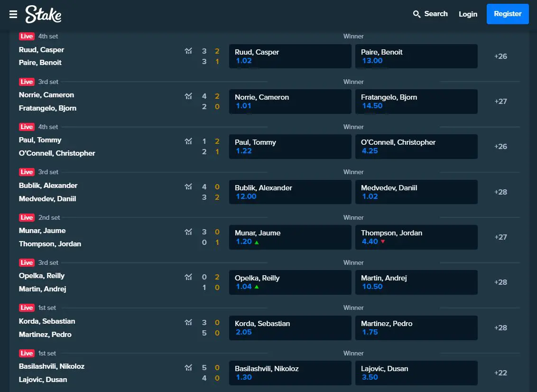Image resolution: width=537 pixels, height=392 pixels.
Task: Bet on Ruud, Casper at 1.02
Action: tap(290, 56)
